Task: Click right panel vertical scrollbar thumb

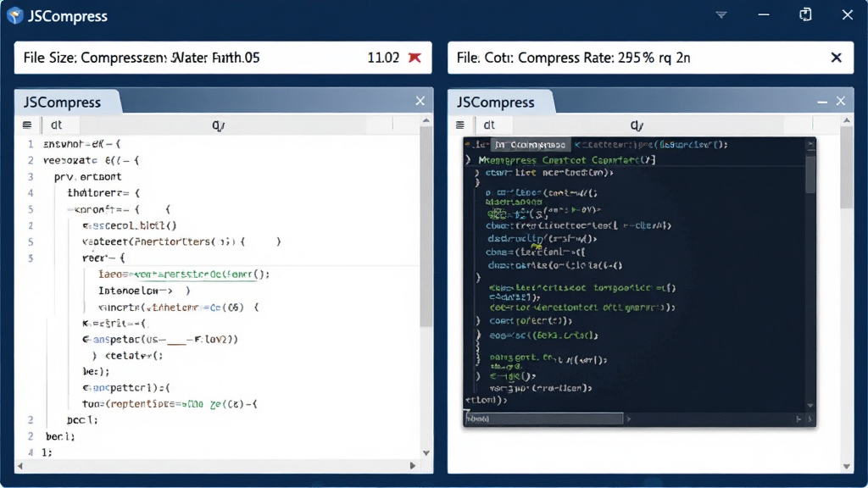Action: [847, 168]
